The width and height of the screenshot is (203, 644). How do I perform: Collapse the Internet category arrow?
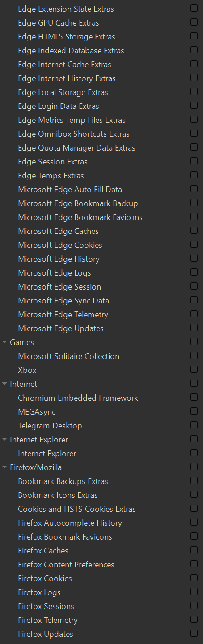point(5,384)
